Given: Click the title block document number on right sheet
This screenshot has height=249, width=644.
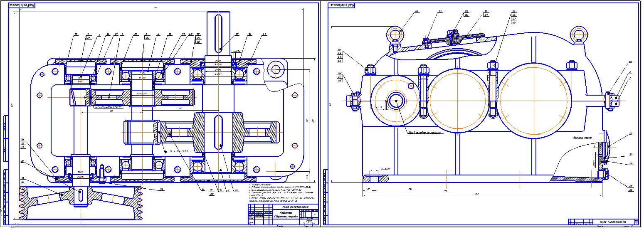Looking at the screenshot, I should [x=609, y=222].
